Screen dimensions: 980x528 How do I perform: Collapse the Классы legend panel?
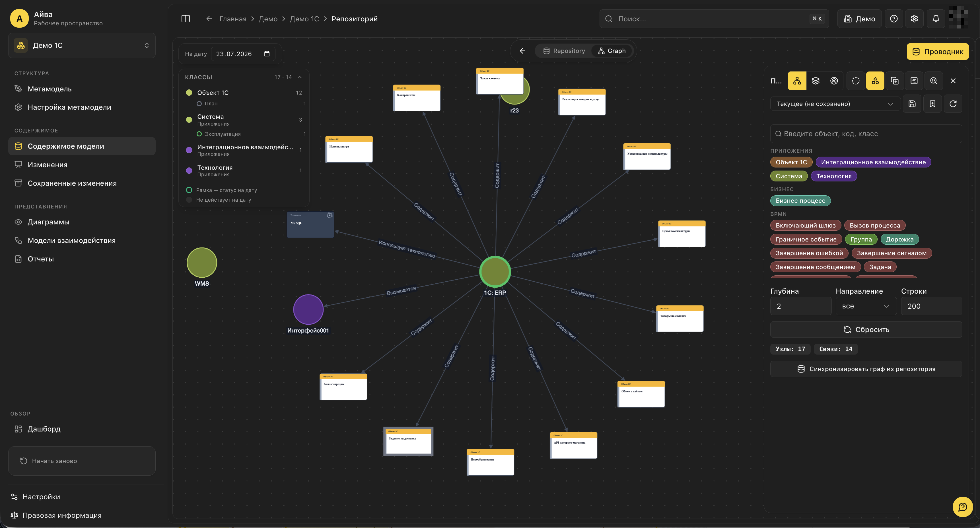click(x=300, y=77)
